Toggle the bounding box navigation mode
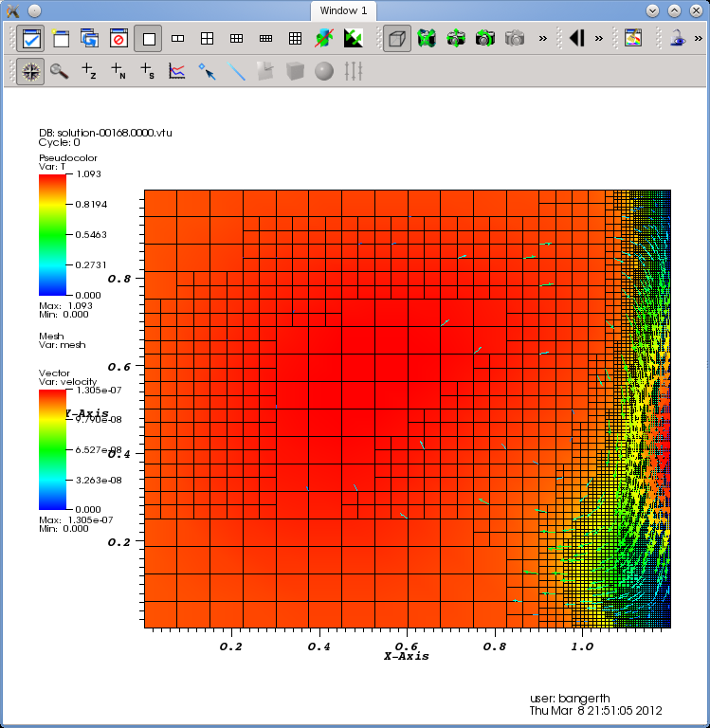710x728 pixels. (397, 39)
